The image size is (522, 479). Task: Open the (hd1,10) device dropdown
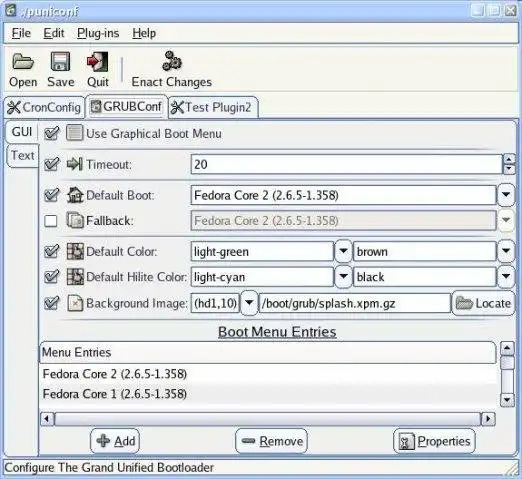pyautogui.click(x=249, y=303)
